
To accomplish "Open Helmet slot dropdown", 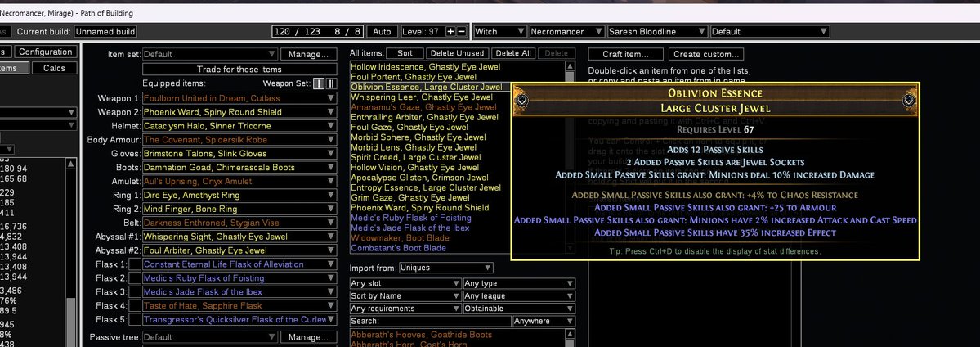I will point(239,126).
